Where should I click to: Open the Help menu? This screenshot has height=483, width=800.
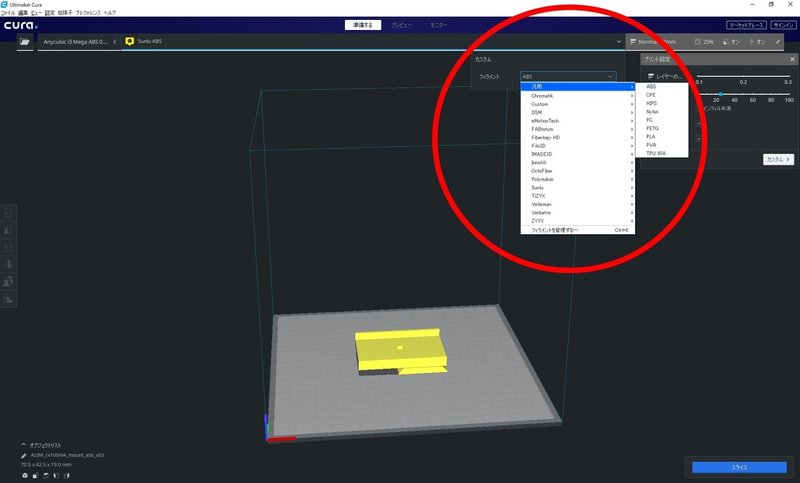[x=110, y=13]
